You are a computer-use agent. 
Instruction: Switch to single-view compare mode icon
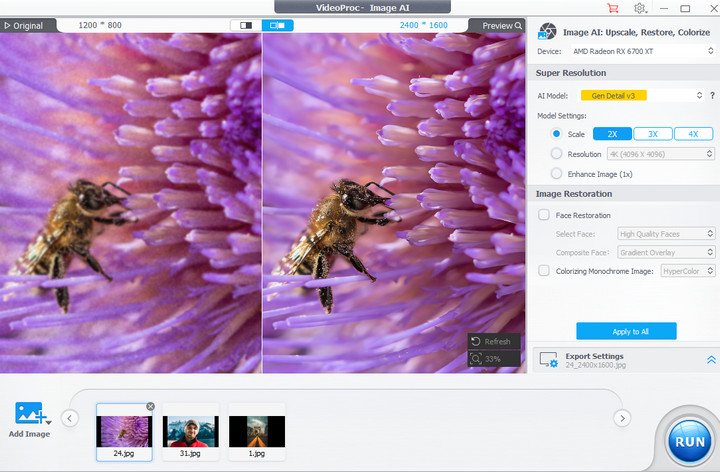point(246,25)
